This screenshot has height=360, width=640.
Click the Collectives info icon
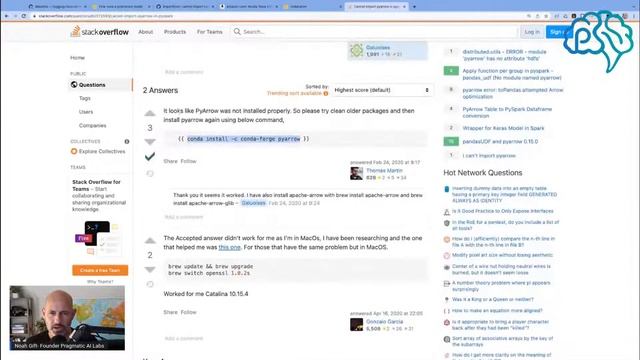click(127, 141)
